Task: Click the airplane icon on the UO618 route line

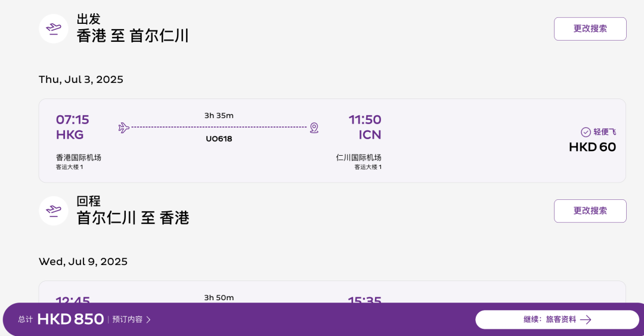Action: pos(123,128)
